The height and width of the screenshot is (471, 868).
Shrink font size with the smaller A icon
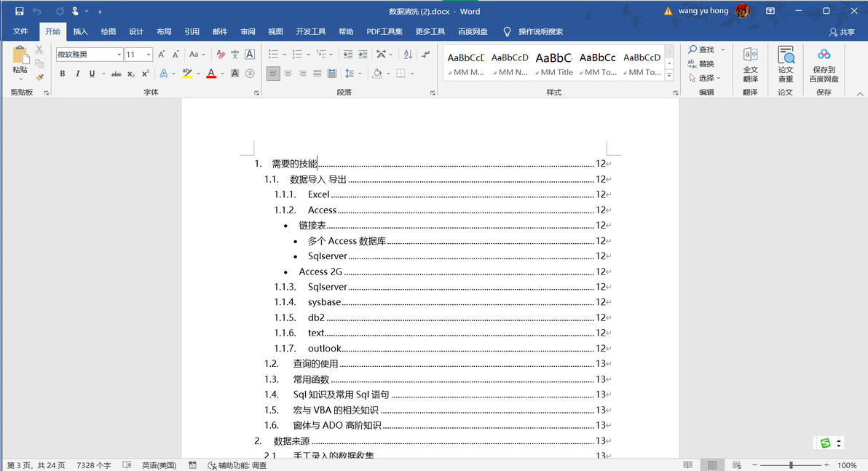[x=175, y=55]
